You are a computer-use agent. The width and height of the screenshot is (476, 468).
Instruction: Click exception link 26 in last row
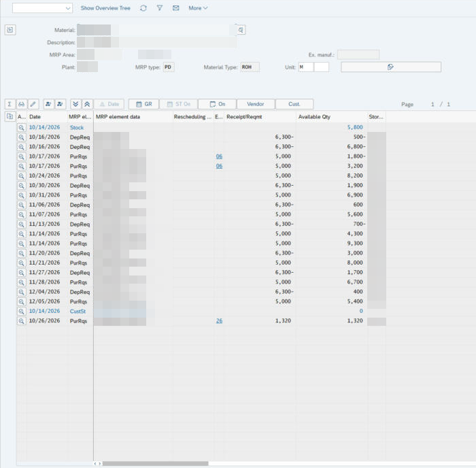click(219, 320)
